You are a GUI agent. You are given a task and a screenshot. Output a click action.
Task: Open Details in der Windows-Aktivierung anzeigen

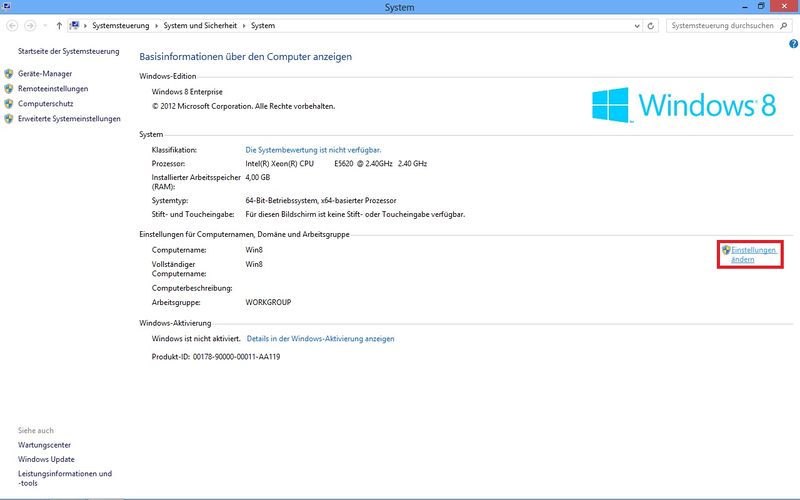coord(320,339)
